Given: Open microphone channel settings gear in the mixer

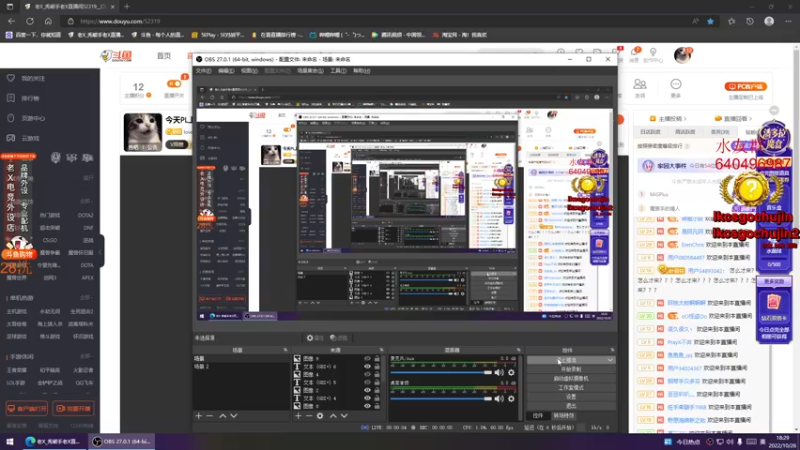Looking at the screenshot, I should 511,372.
